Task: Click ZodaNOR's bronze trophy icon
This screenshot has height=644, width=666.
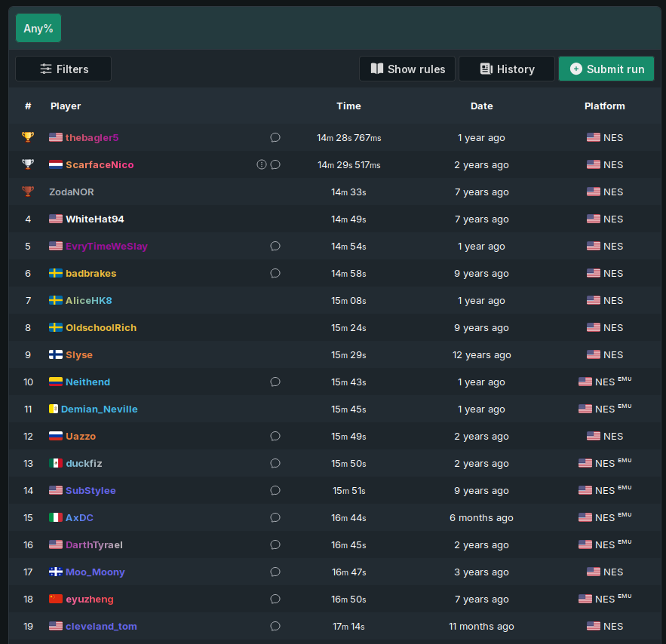Action: pyautogui.click(x=28, y=192)
